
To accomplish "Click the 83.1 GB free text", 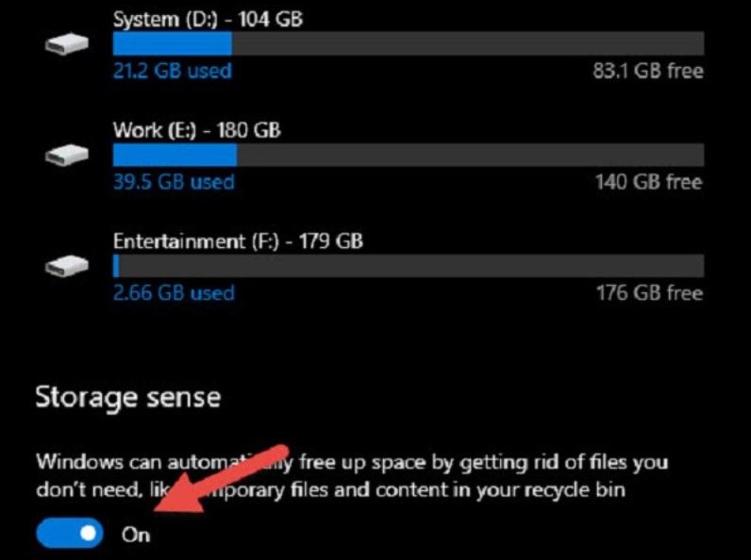I will point(647,71).
